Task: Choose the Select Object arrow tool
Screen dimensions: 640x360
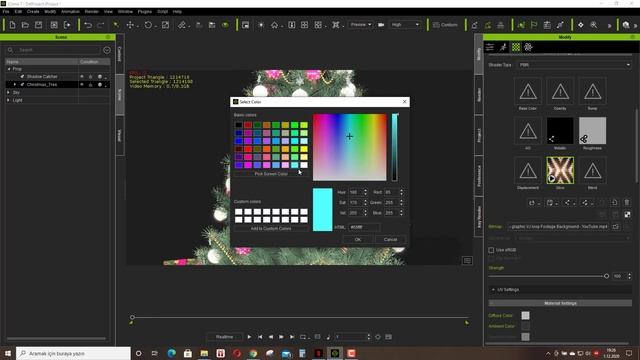Action: (116, 25)
